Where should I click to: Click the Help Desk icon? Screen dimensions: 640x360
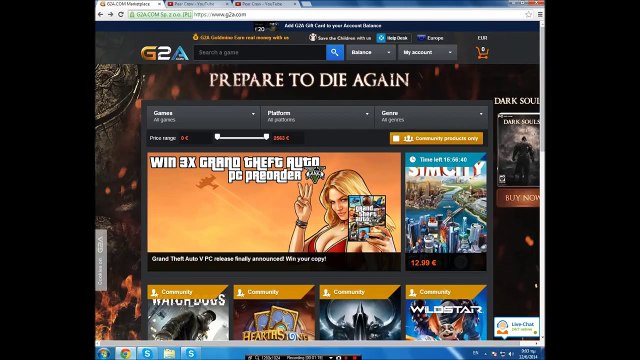(x=381, y=38)
